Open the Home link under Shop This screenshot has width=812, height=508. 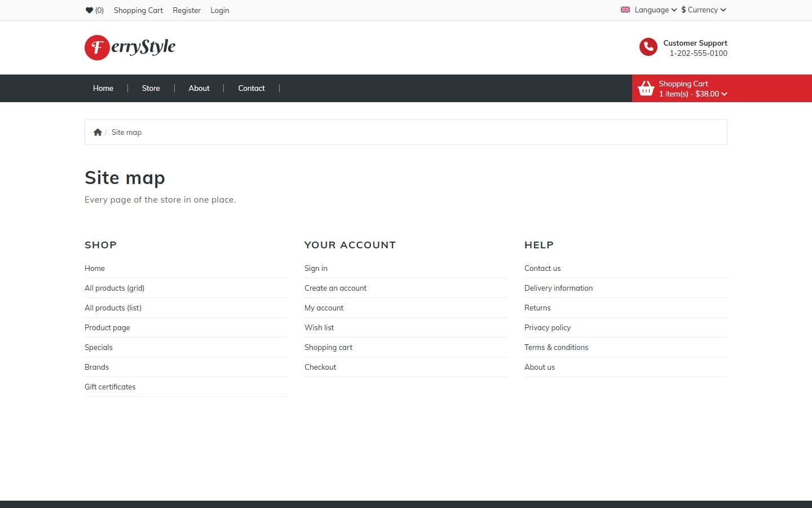[95, 268]
